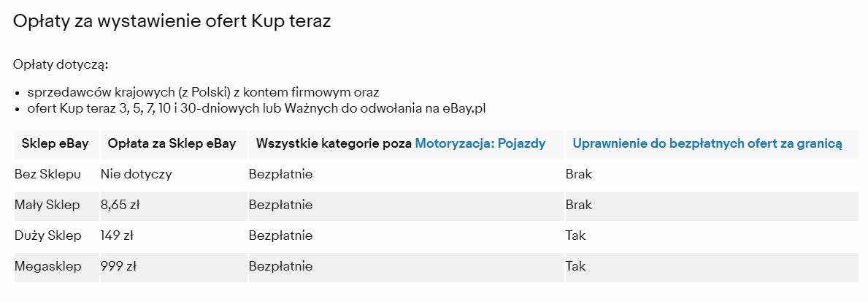
Task: Select the Mały Sklep row label
Action: tap(47, 205)
